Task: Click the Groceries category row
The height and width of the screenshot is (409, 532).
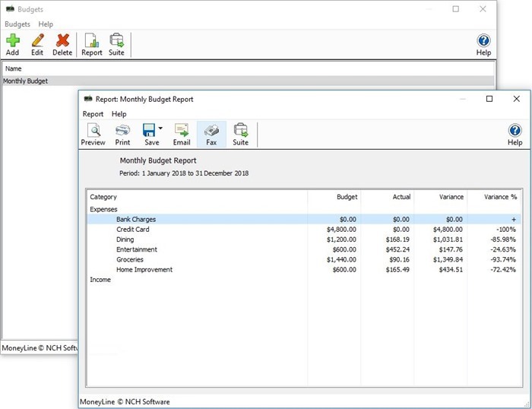Action: tap(304, 260)
